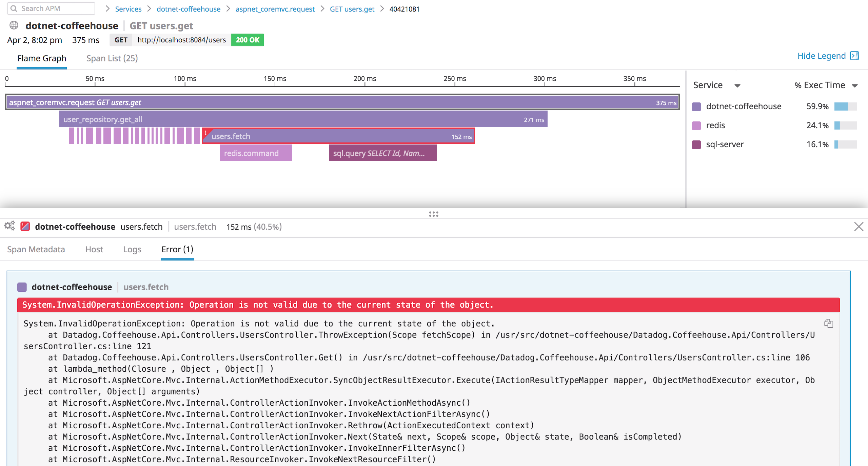Viewport: 868px width, 466px height.
Task: Collapse the legend using the panel icon
Action: point(855,56)
